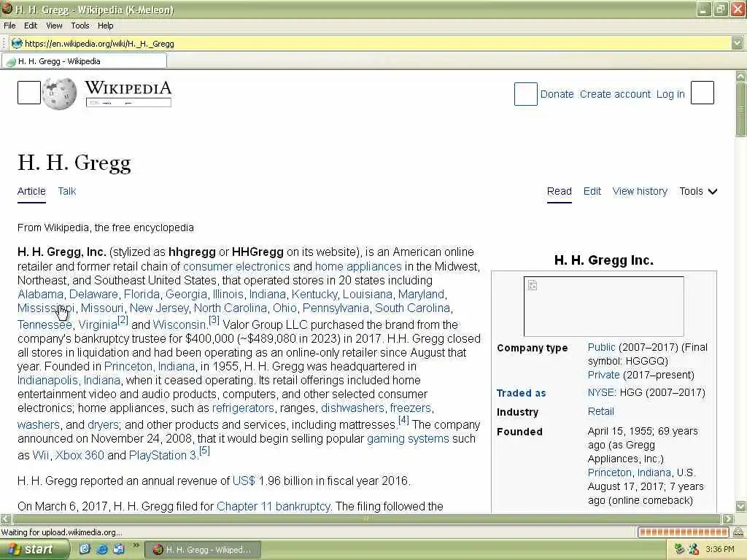
Task: Follow the PlayStation 3 link
Action: (163, 455)
